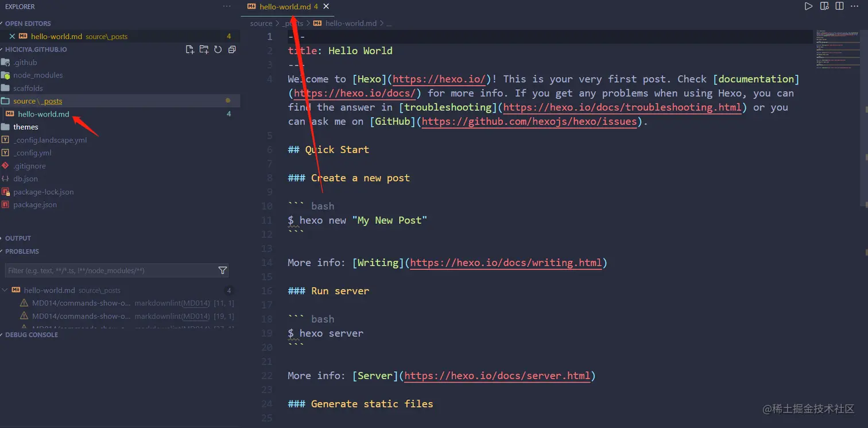
Task: Run the current file with play icon
Action: point(808,6)
